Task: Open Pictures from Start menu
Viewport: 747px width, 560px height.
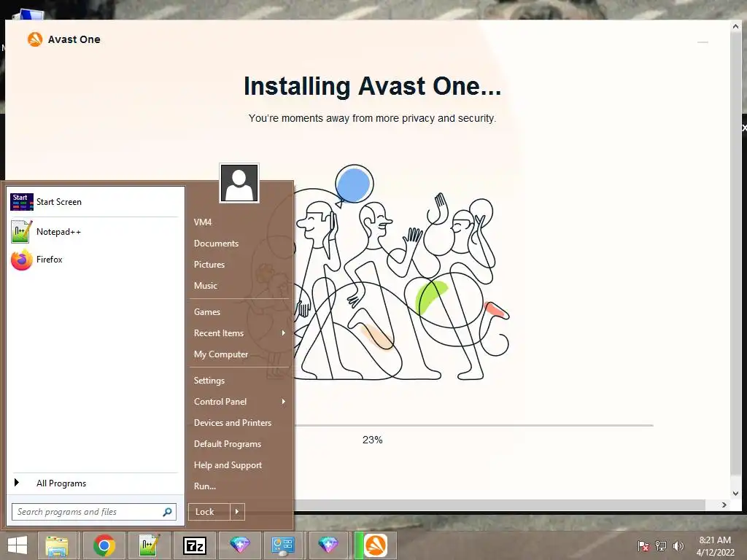Action: point(209,264)
